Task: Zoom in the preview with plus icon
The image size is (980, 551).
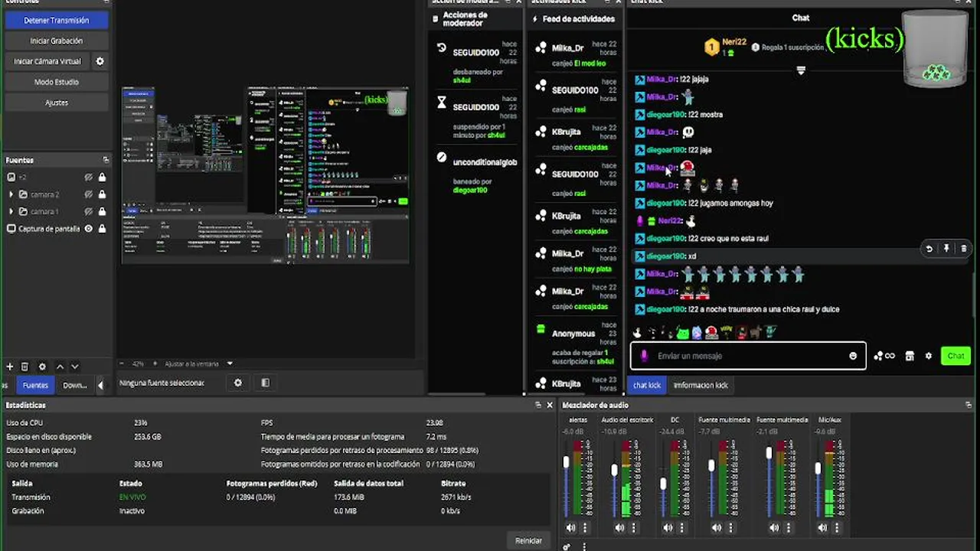Action: click(155, 364)
